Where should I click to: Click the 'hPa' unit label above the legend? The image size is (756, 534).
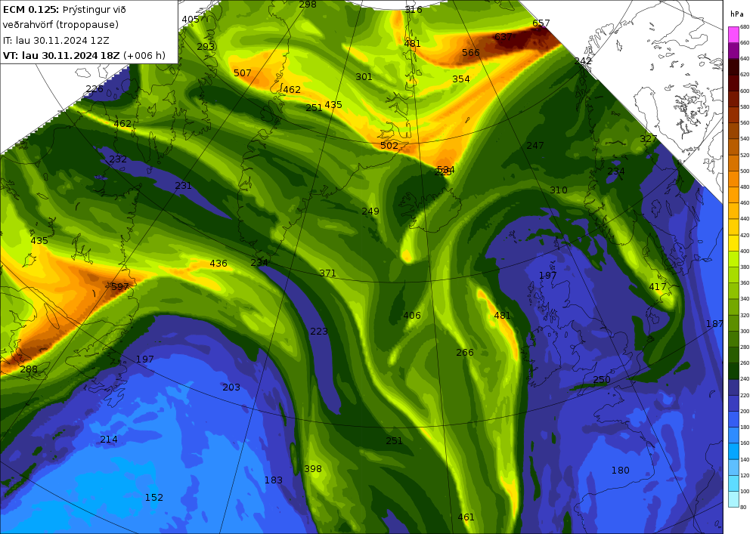(736, 14)
